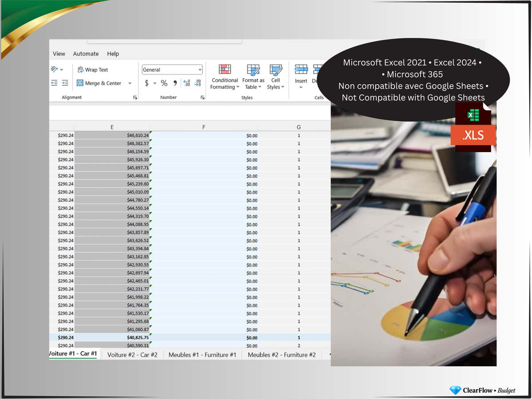Switch to Voiture #2 - Car #2 sheet
Viewport: 532px width, 399px height.
tap(133, 355)
